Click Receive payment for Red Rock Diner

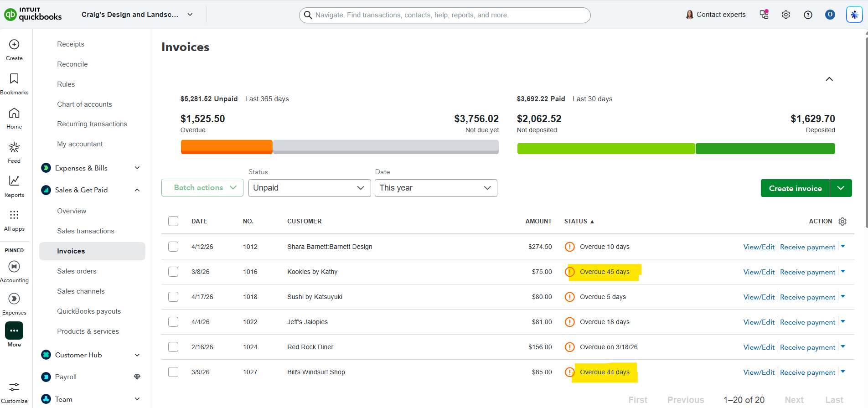(808, 347)
